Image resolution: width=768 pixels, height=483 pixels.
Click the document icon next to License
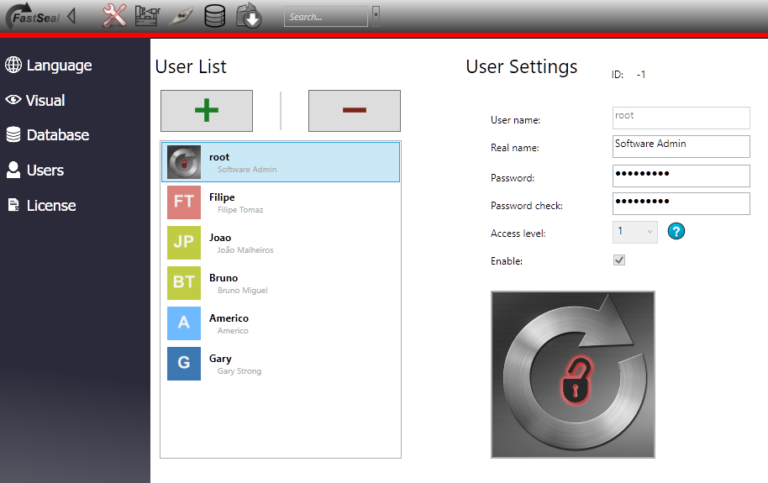(13, 205)
